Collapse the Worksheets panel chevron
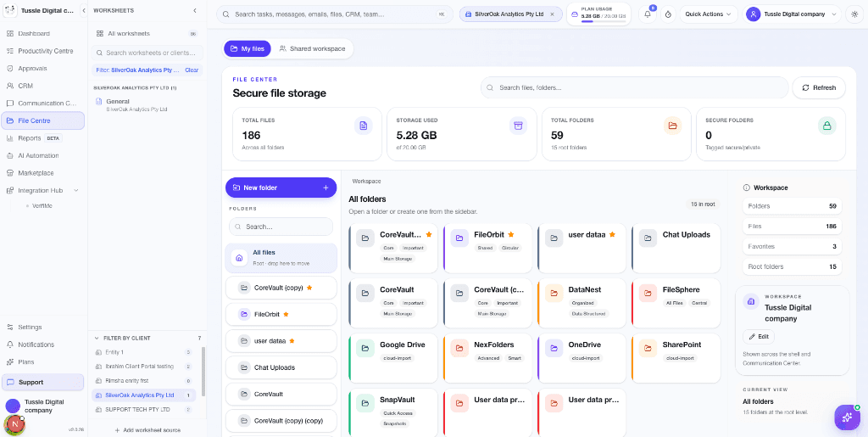Image resolution: width=868 pixels, height=437 pixels. click(195, 10)
